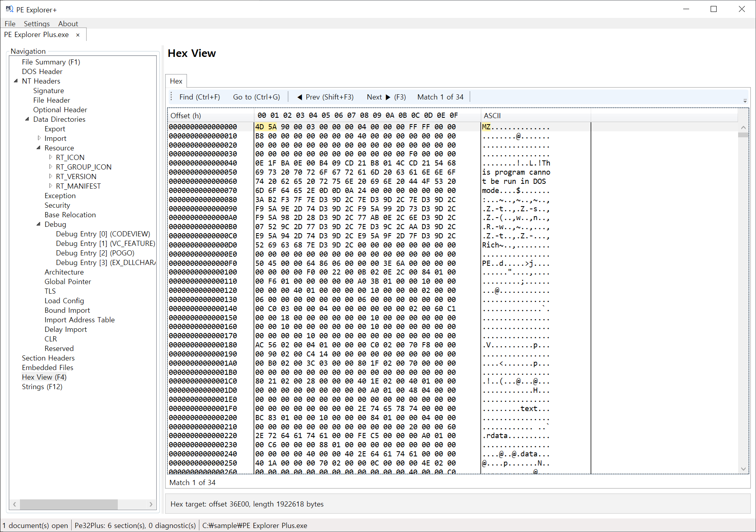Screen dimensions: 756x532
Task: Click Find (Ctrl+F) button
Action: tap(200, 97)
